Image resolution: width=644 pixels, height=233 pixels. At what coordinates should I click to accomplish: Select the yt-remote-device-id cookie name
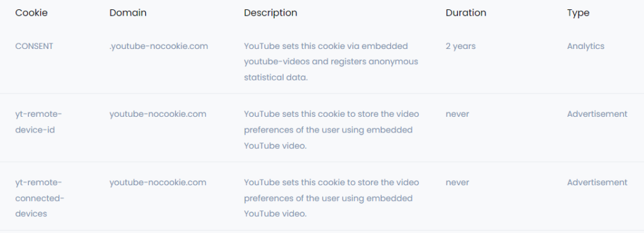35,122
